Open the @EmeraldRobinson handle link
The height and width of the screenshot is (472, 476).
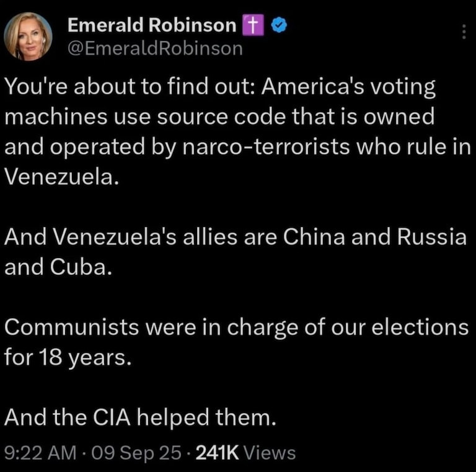(x=154, y=48)
